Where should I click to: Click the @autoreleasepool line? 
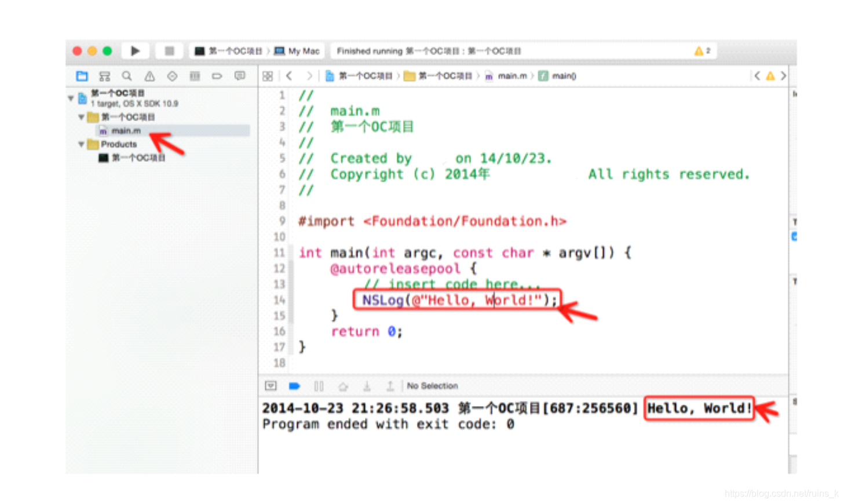(x=403, y=269)
